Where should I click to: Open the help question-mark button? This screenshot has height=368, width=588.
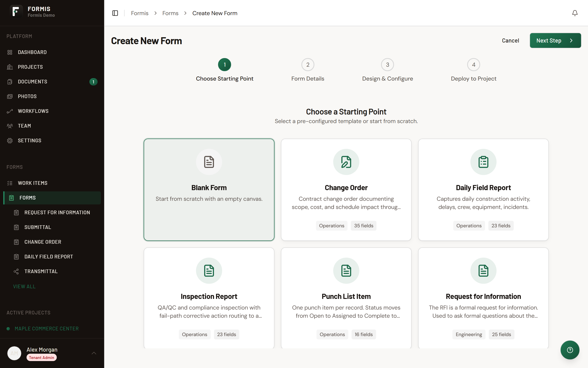pos(570,350)
